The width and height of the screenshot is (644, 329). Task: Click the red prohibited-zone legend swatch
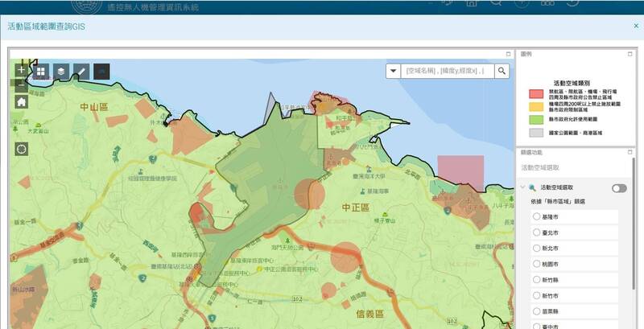tap(536, 94)
